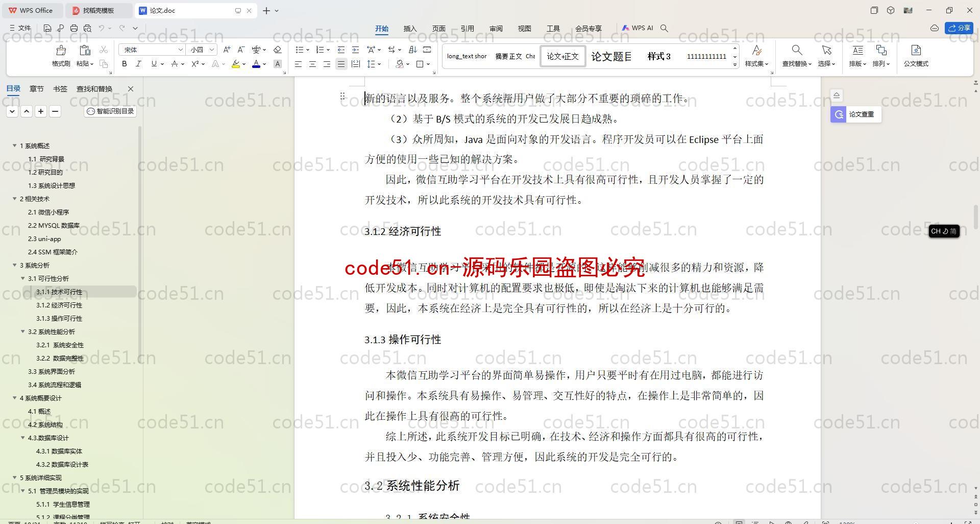Screen dimensions: 980x524
Task: Open the 文件 menu
Action: 20,28
